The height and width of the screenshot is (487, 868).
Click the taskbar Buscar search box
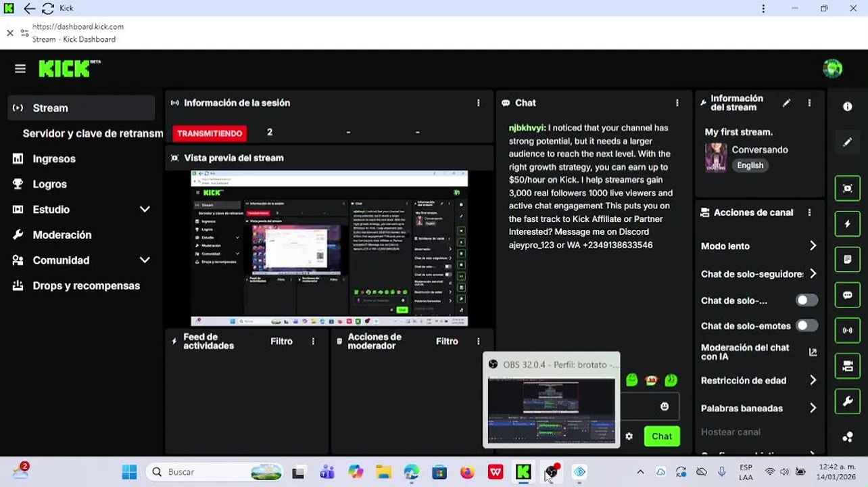click(x=215, y=472)
